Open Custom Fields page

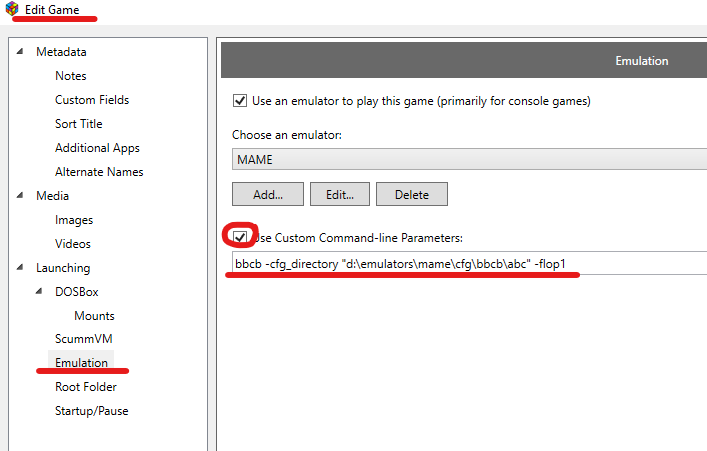coord(92,100)
